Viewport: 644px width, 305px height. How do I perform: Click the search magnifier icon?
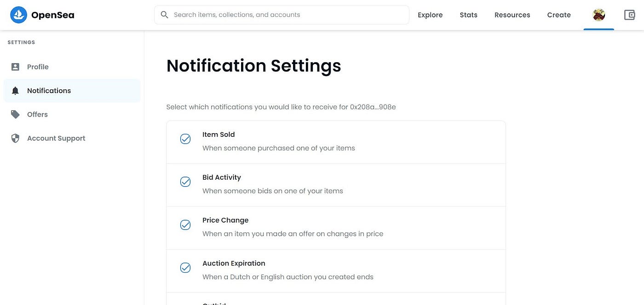pos(164,15)
